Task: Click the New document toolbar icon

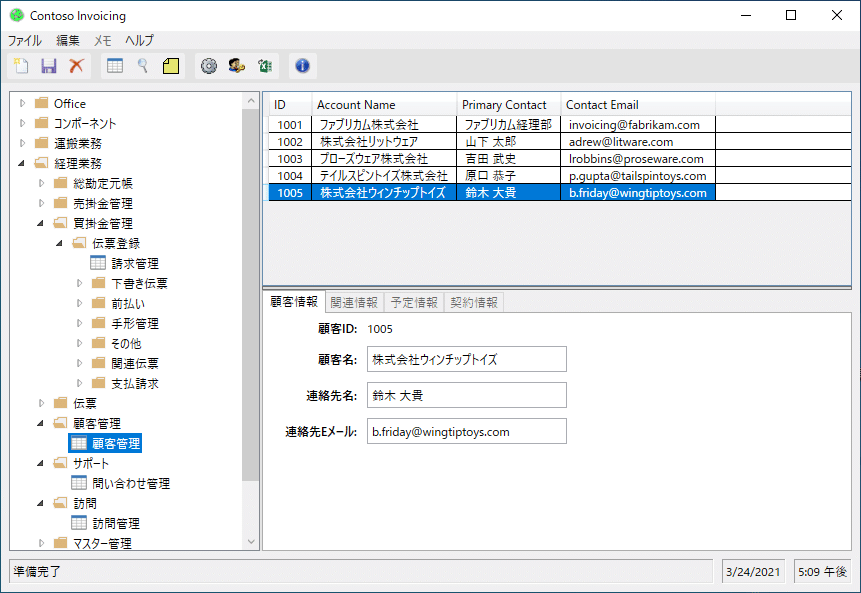Action: click(x=21, y=66)
